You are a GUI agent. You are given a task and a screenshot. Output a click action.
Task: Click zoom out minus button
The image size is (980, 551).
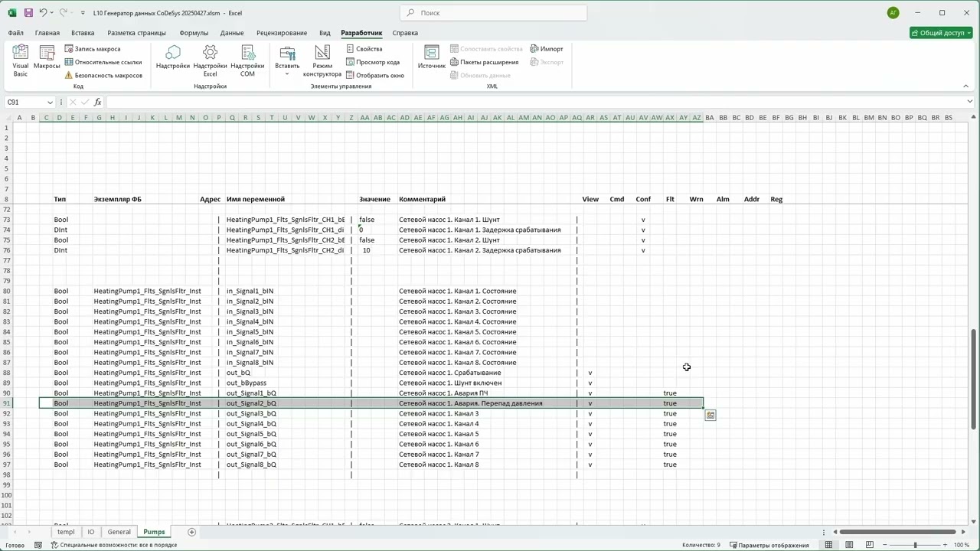coord(885,545)
